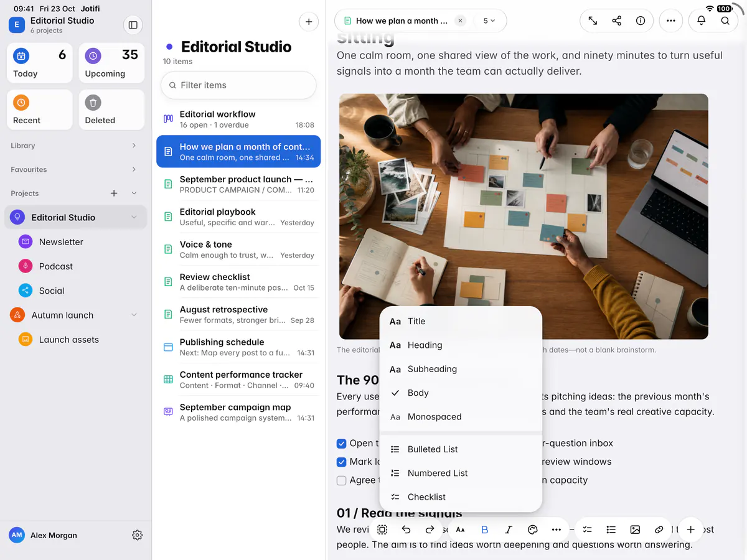Choose Subheading text style
The width and height of the screenshot is (747, 560).
461,369
